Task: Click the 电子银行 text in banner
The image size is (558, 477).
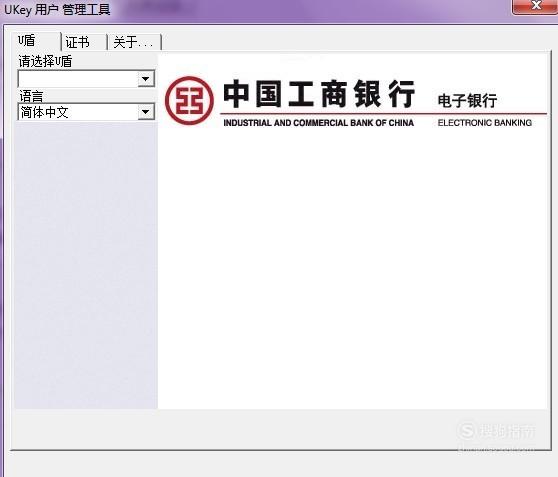Action: [467, 101]
